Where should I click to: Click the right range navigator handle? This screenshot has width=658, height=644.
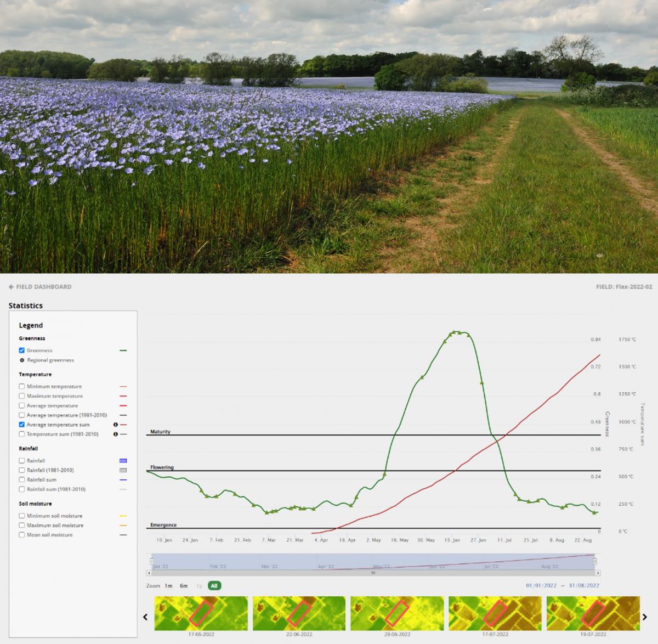(595, 561)
